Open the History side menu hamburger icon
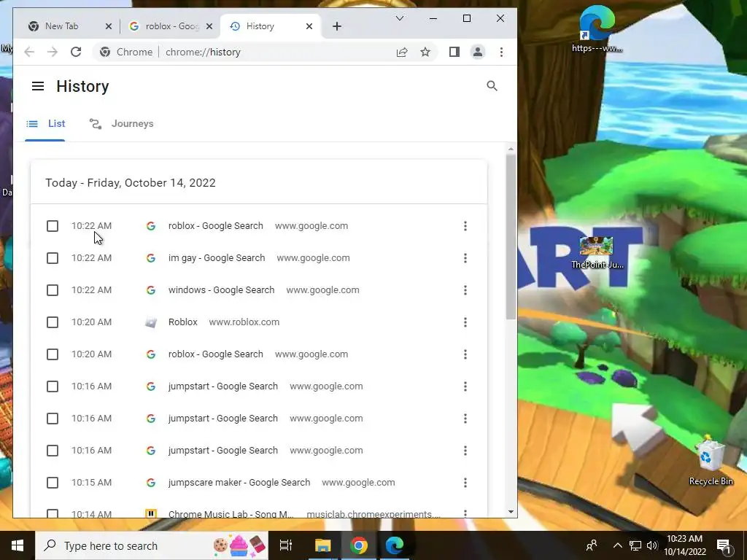Screen dimensions: 747x560 click(38, 86)
